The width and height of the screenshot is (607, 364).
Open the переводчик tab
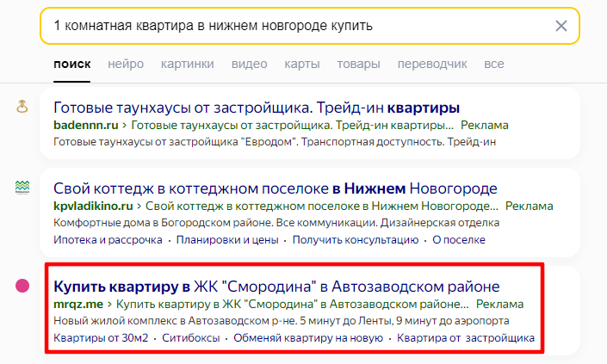coord(432,64)
